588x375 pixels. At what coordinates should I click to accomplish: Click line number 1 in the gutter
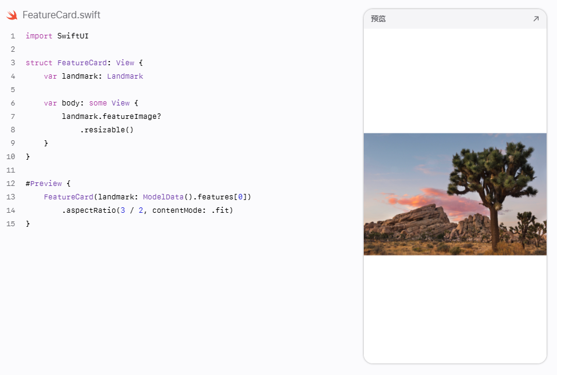(x=13, y=36)
